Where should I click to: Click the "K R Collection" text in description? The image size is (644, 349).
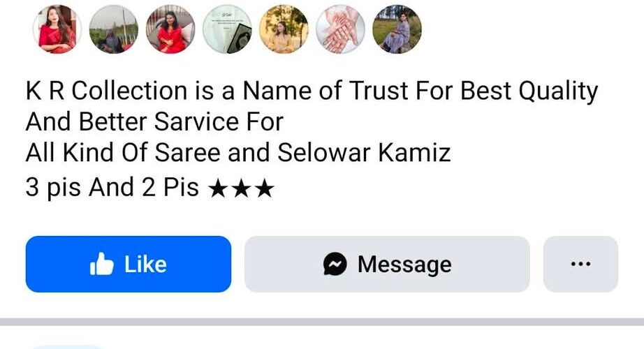[x=107, y=90]
